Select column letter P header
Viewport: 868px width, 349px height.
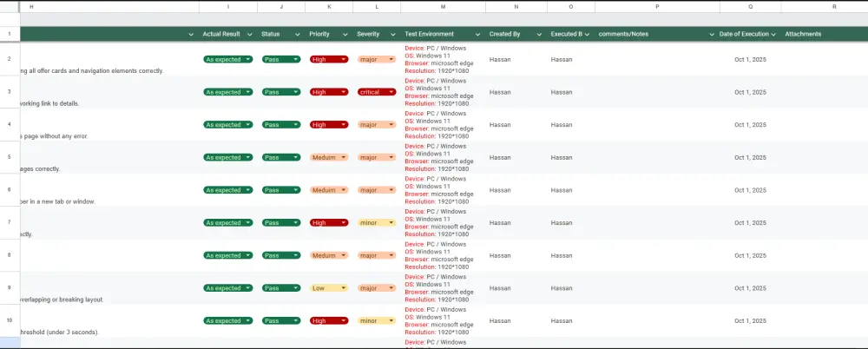coord(657,7)
